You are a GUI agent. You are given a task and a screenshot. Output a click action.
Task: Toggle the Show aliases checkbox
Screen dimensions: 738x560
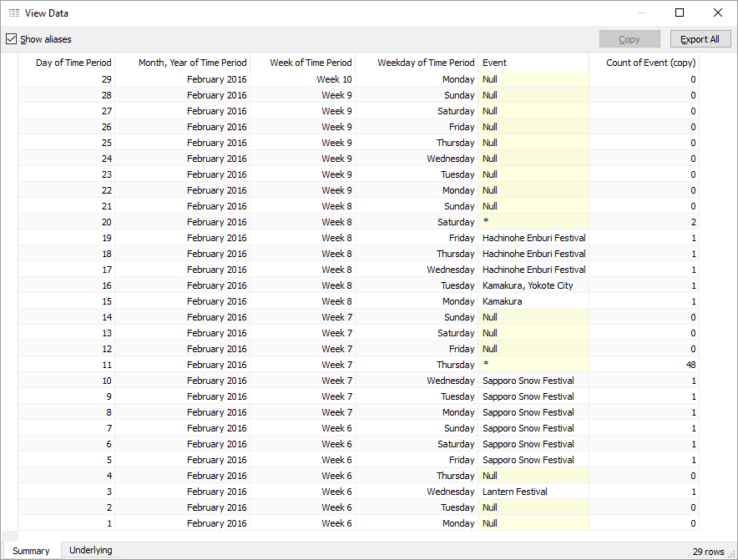point(12,39)
